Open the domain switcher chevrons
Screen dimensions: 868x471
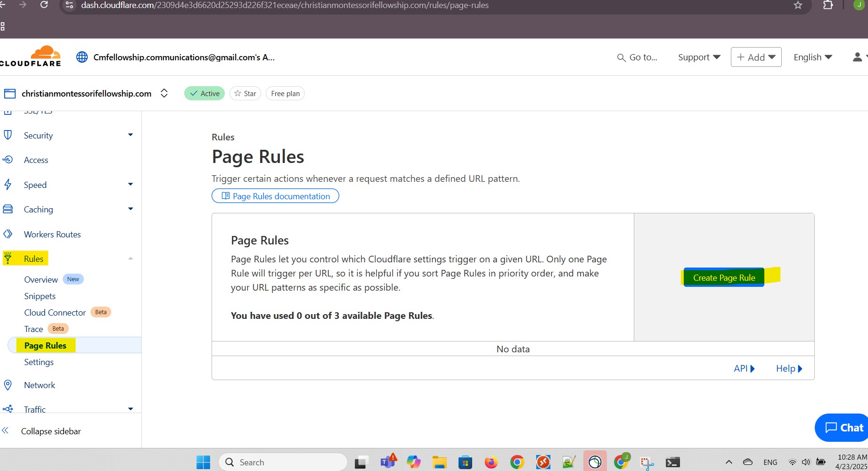coord(164,93)
